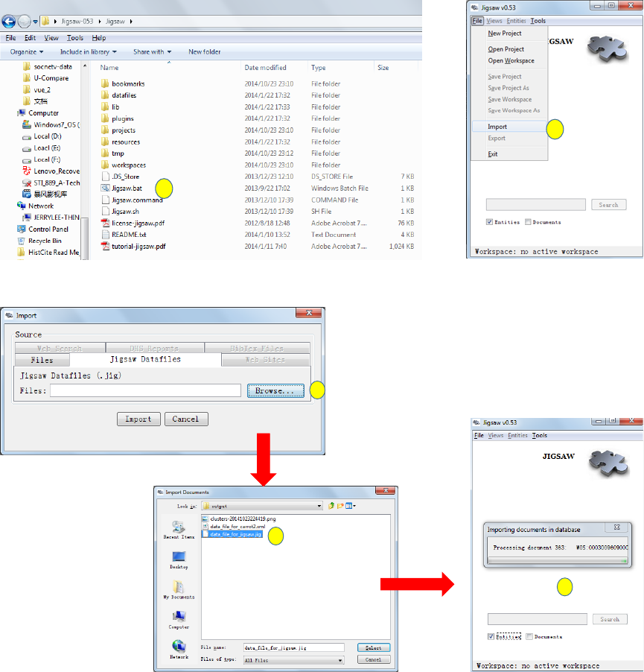Screen dimensions: 644x672
Task: Select the workspaces folder icon
Action: click(x=105, y=165)
